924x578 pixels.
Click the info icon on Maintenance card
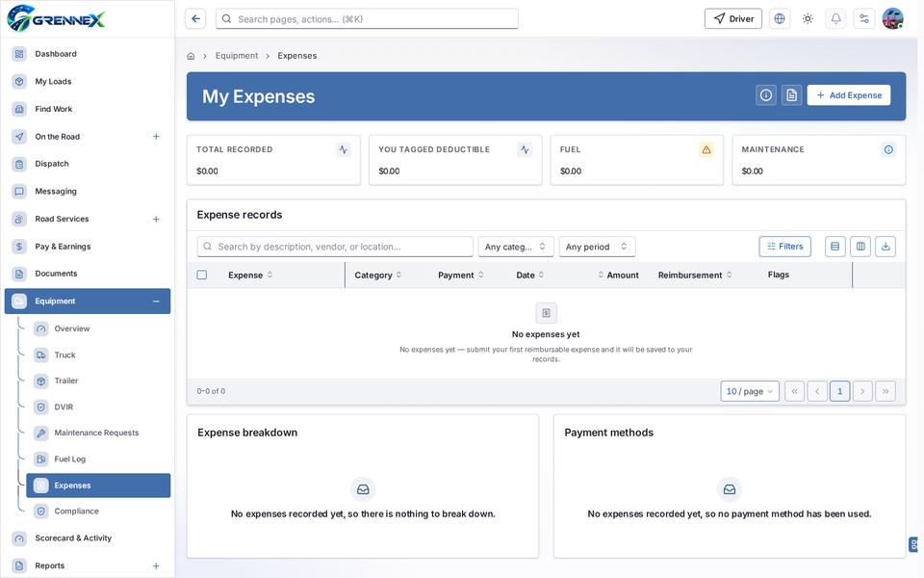(888, 150)
